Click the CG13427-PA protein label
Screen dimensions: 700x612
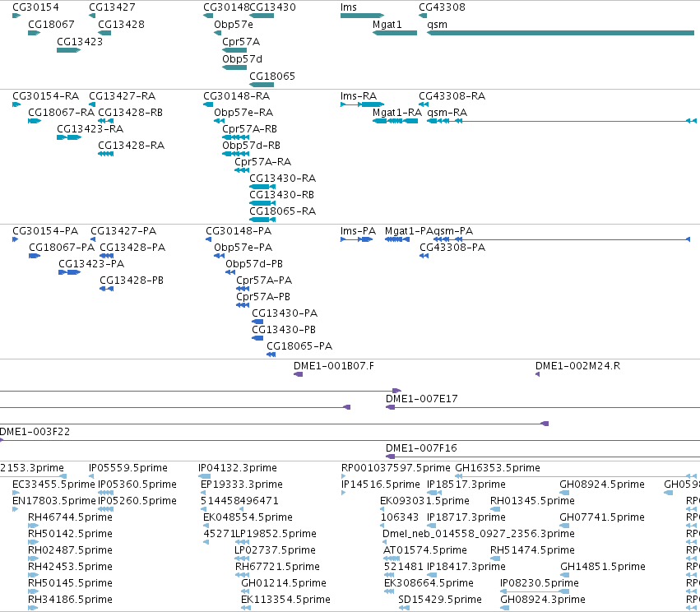123,231
